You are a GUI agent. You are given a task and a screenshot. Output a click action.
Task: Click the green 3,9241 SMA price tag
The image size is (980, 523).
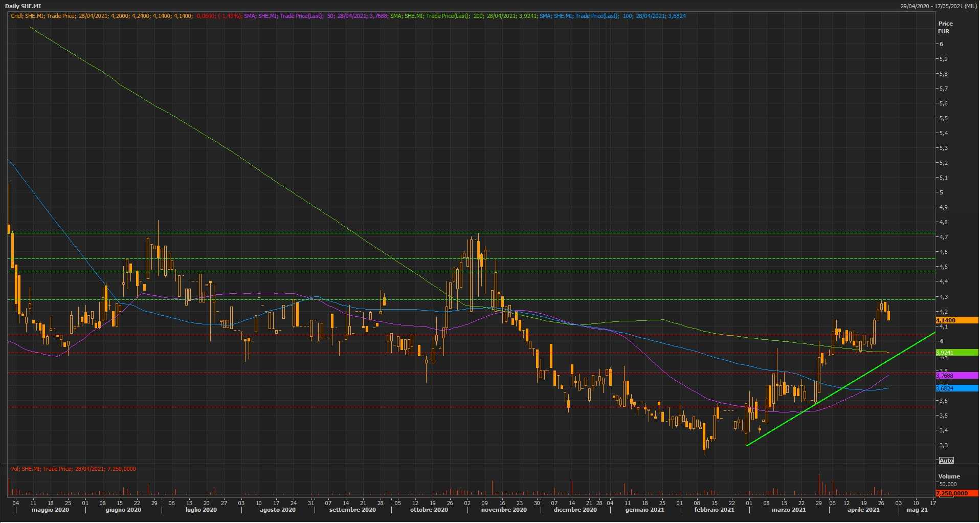tap(956, 353)
